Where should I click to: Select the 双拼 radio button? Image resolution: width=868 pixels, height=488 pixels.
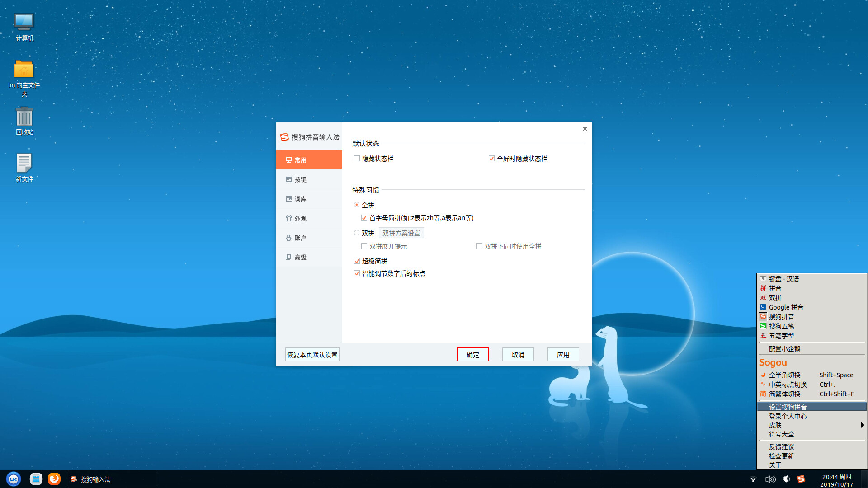[x=357, y=233]
